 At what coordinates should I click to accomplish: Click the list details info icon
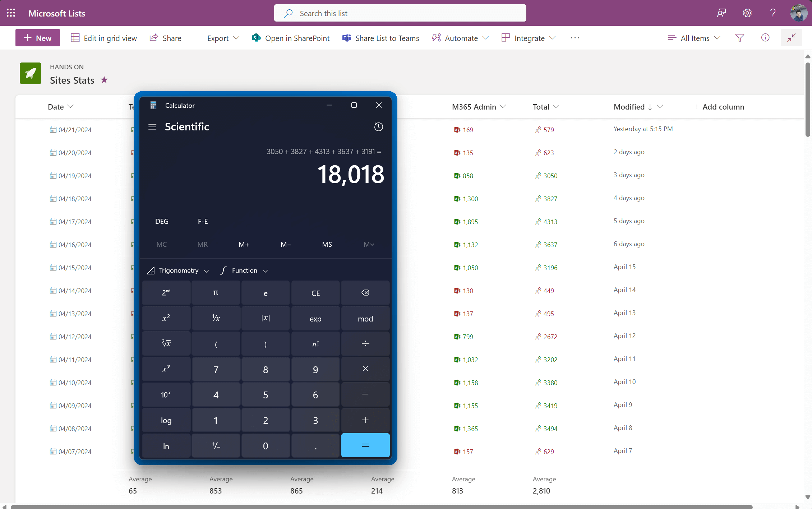click(x=765, y=38)
